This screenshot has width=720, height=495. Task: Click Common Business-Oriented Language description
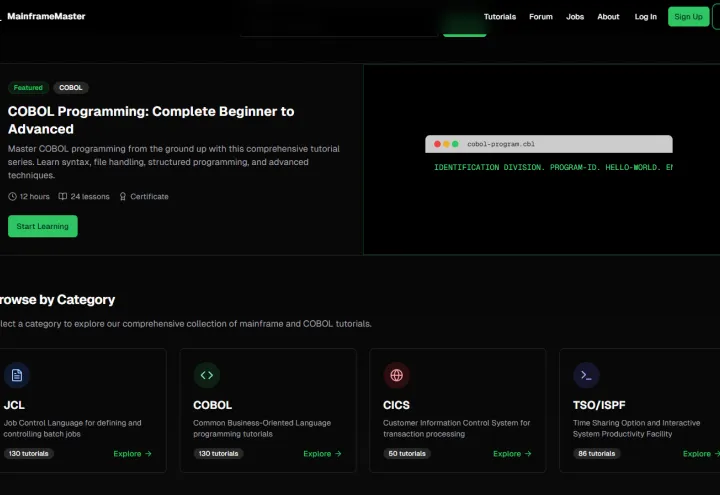pyautogui.click(x=262, y=428)
